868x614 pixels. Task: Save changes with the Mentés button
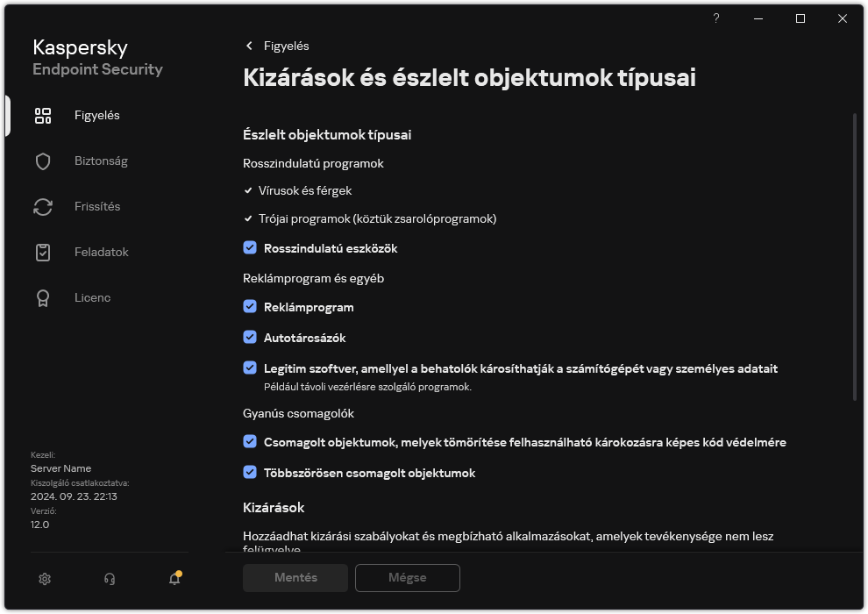[295, 578]
